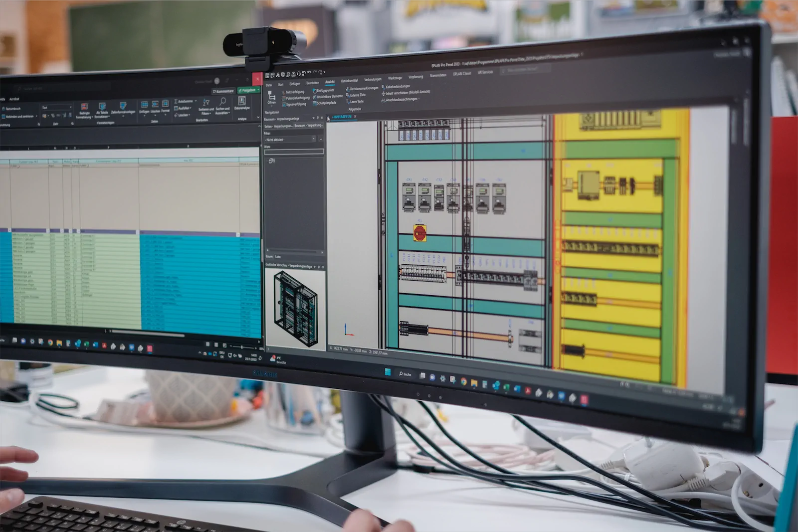Expand the AutoSumme dropdown in Excel

click(x=195, y=101)
